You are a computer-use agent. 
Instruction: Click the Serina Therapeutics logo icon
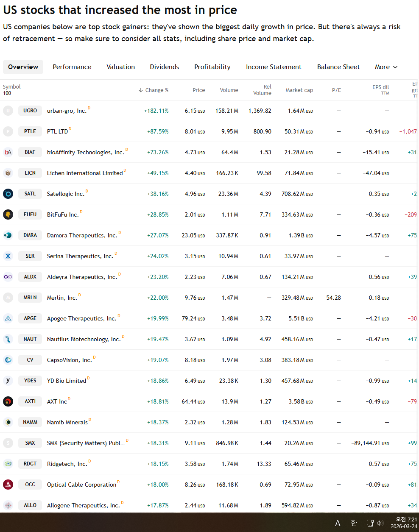[8, 256]
